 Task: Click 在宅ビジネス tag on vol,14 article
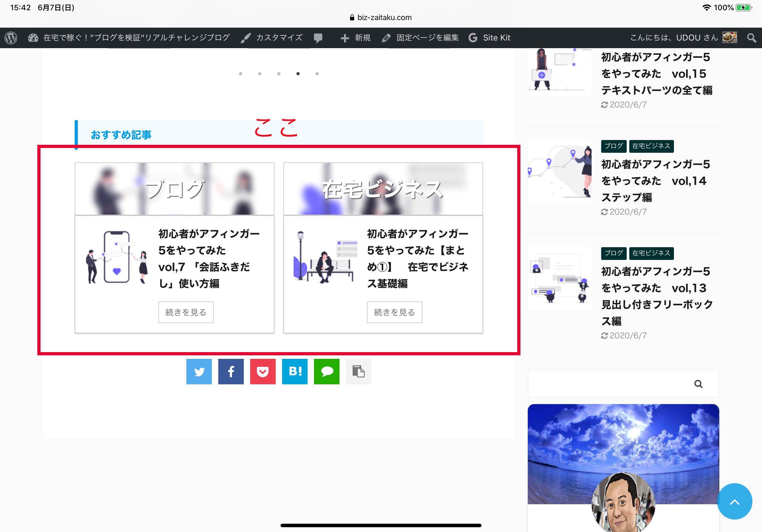(652, 146)
